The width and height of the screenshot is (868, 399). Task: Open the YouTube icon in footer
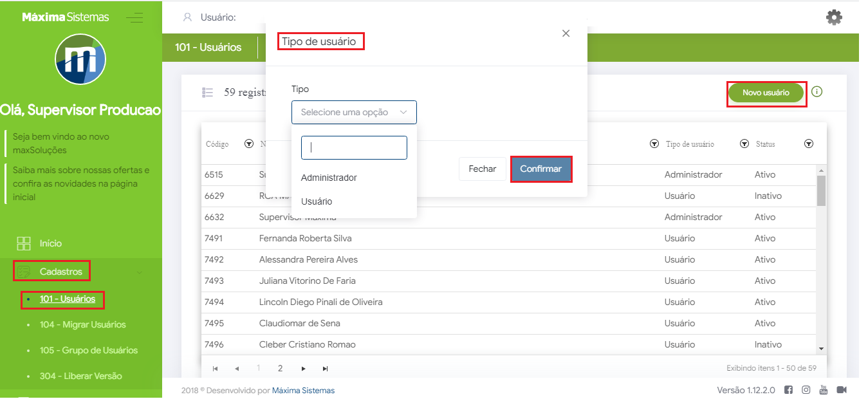point(823,390)
